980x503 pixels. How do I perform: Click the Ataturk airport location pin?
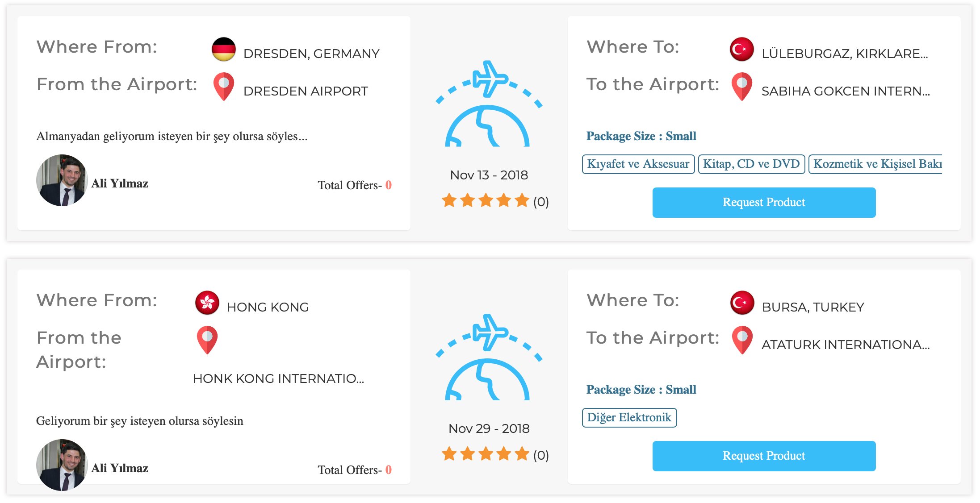point(742,339)
